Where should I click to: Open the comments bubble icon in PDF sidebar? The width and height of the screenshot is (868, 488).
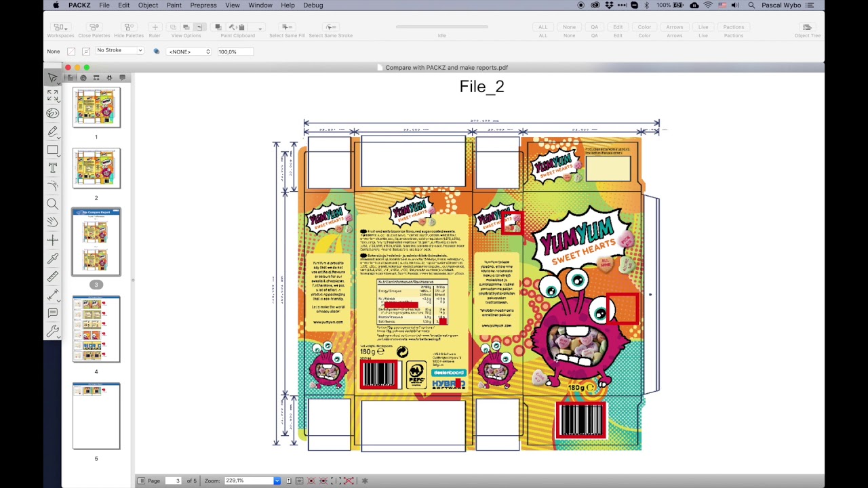pos(122,78)
